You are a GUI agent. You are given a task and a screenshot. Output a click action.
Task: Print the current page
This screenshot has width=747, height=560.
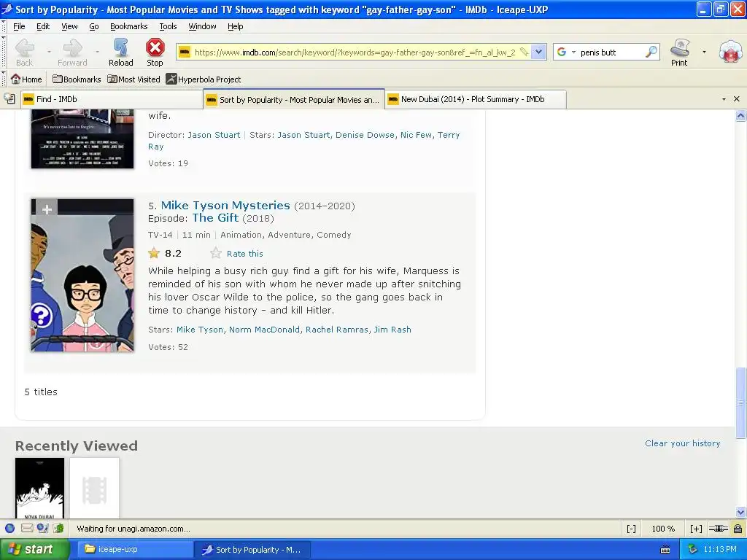679,52
